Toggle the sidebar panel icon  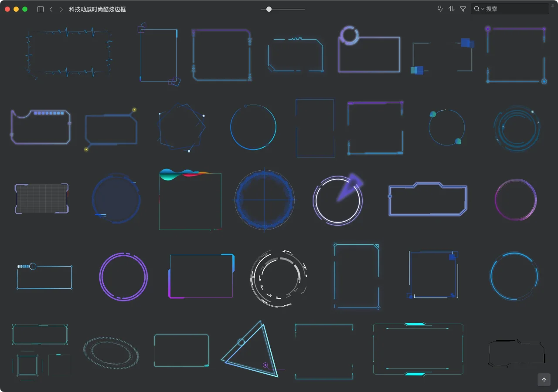(x=41, y=9)
